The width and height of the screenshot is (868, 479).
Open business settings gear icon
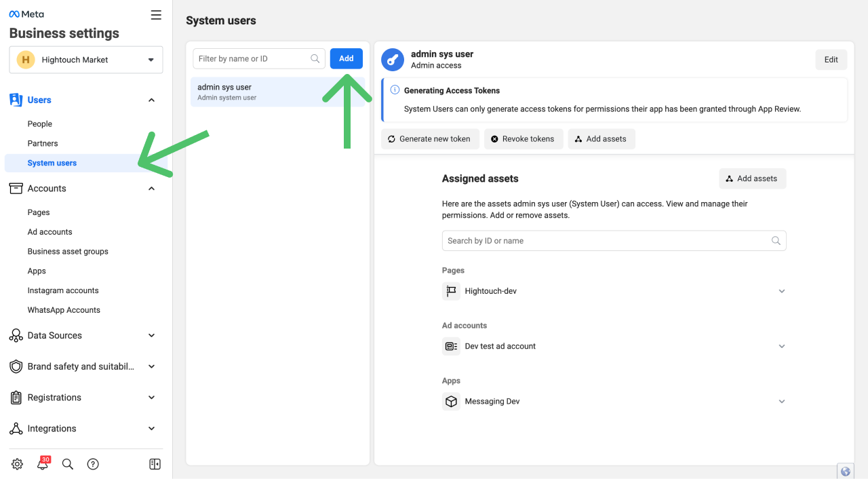[x=17, y=464]
